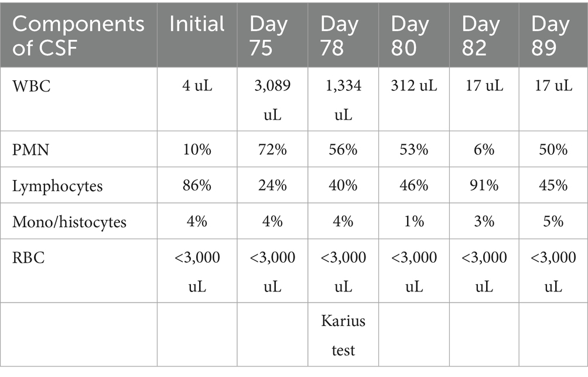Viewport: 588px width, 377px height.
Task: Select the Lymphocytes row label
Action: (x=57, y=186)
